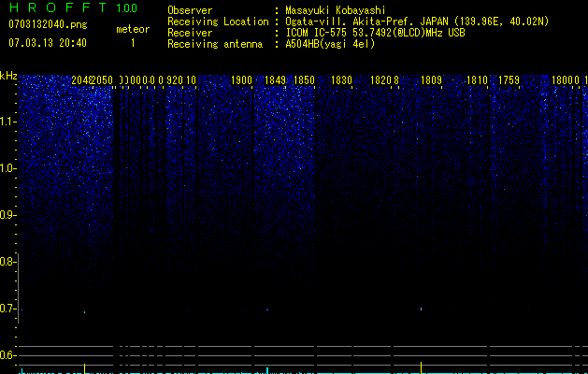Click the 0.7 frequency axis label

8,309
